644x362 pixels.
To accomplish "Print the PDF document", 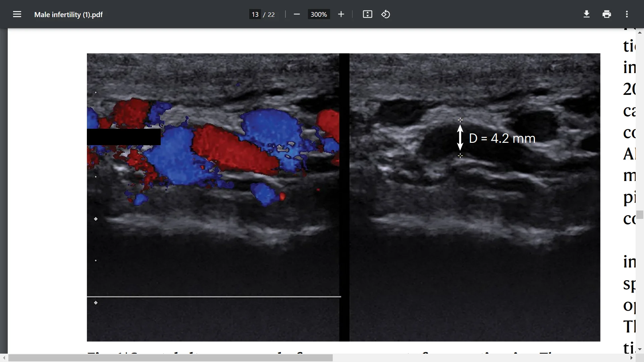I will [x=607, y=14].
